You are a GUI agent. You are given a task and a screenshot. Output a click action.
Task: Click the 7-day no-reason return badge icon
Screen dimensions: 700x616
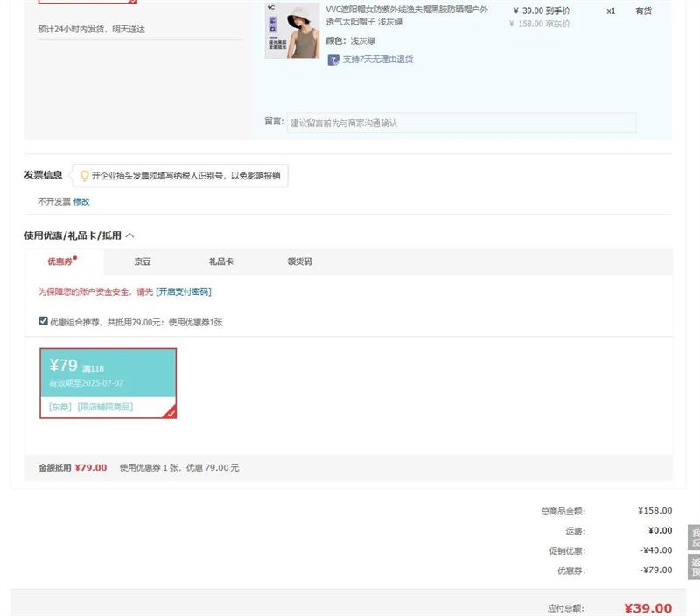[x=333, y=59]
